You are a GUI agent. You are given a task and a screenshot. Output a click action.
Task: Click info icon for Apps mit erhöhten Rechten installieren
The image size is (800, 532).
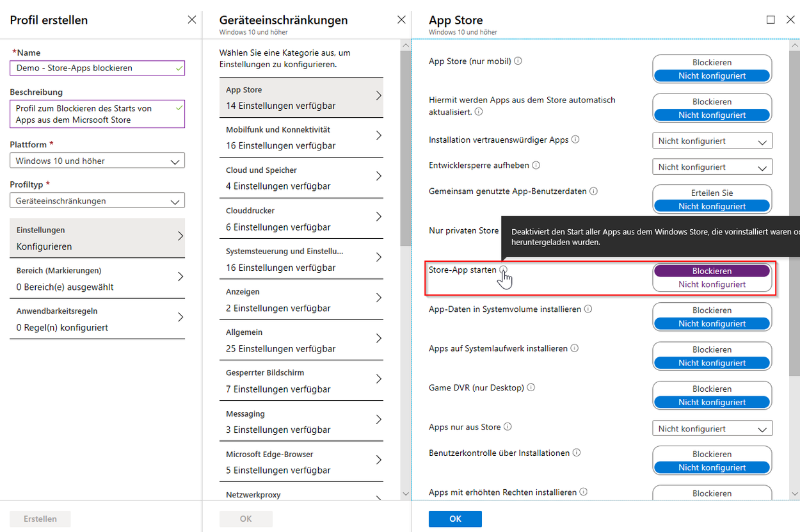(584, 492)
